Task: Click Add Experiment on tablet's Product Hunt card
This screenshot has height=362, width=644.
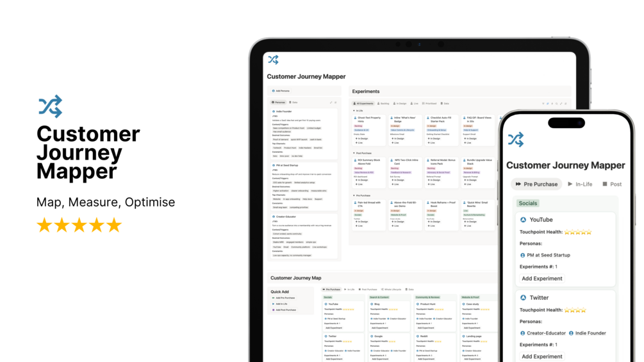Action: pos(425,328)
